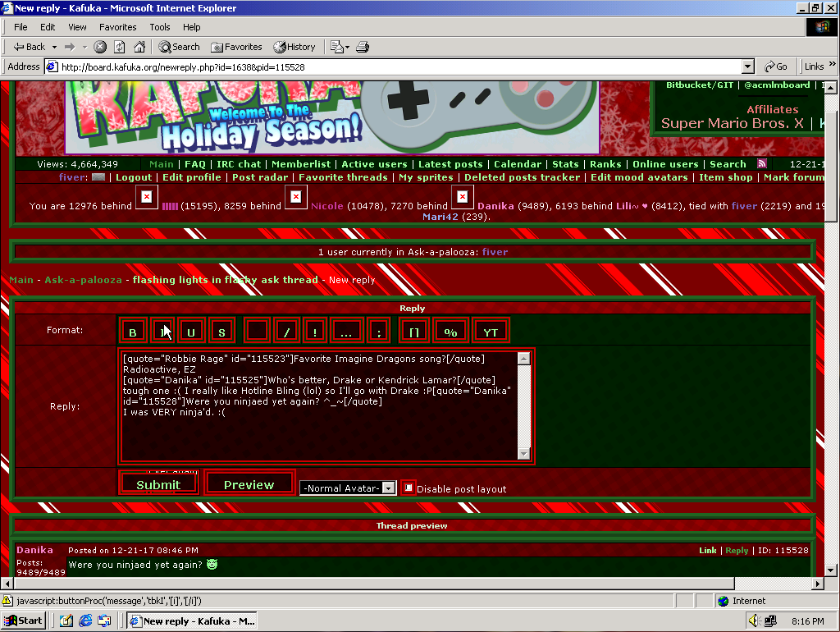The height and width of the screenshot is (632, 840).
Task: Apply underline with the U format button
Action: 191,331
